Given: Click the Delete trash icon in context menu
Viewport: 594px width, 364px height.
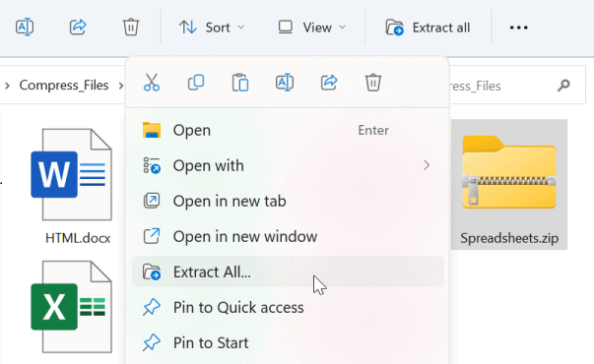Looking at the screenshot, I should coord(373,83).
